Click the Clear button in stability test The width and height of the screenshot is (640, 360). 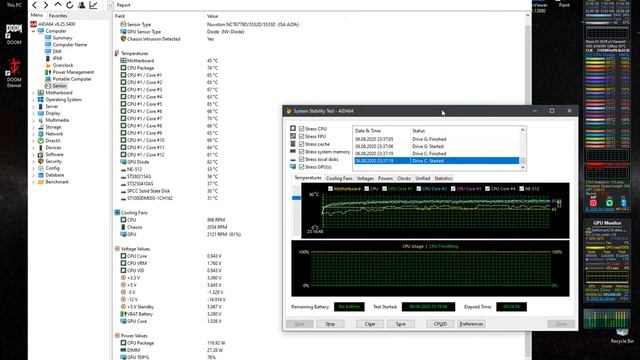coord(370,324)
